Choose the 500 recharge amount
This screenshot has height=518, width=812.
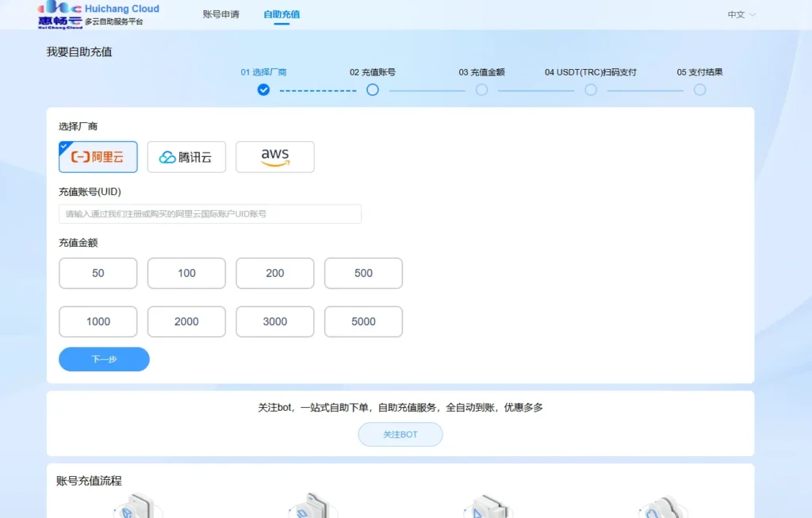[x=363, y=273]
